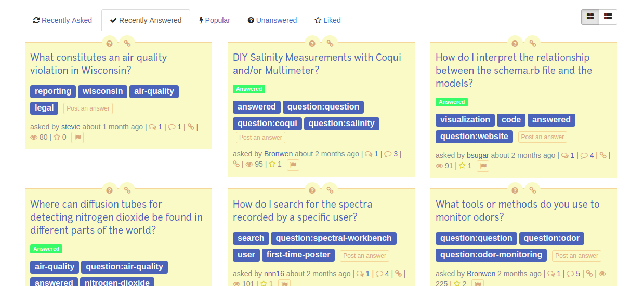The width and height of the screenshot is (644, 286).
Task: Post an answer to the Wisconsin question
Action: point(88,108)
